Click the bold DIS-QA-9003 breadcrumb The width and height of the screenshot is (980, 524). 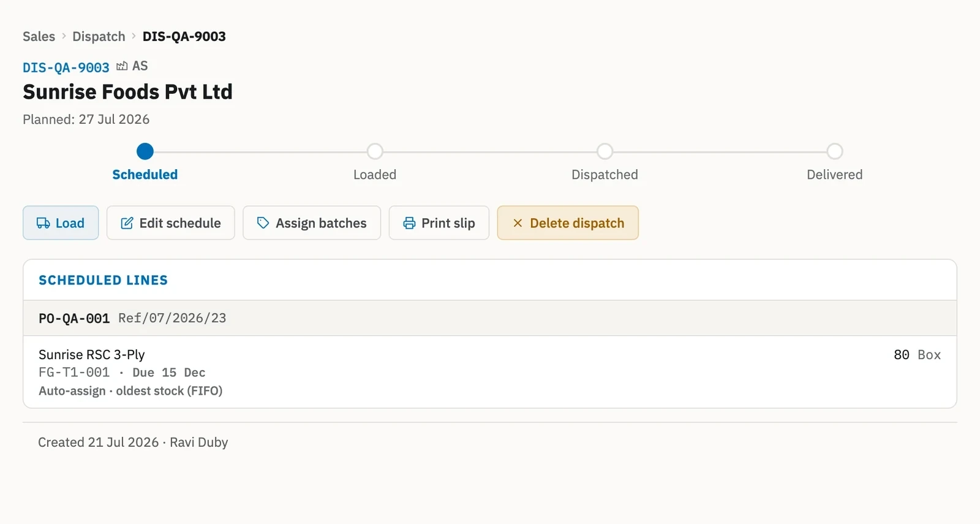point(184,36)
